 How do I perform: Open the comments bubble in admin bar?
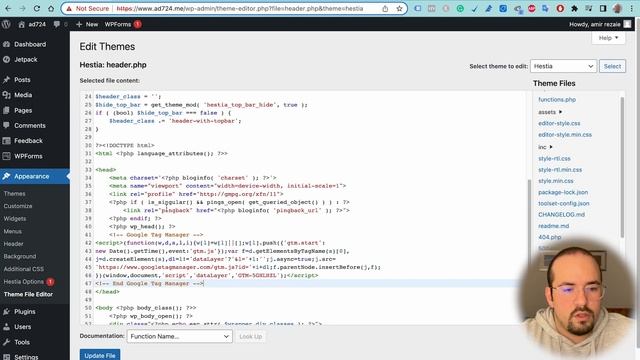(60, 24)
